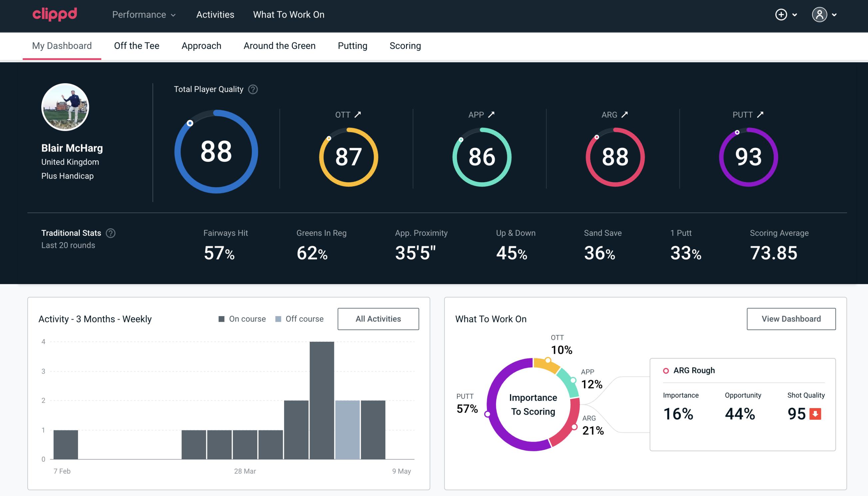
Task: Click the ARG performance indicator arrow
Action: (627, 115)
